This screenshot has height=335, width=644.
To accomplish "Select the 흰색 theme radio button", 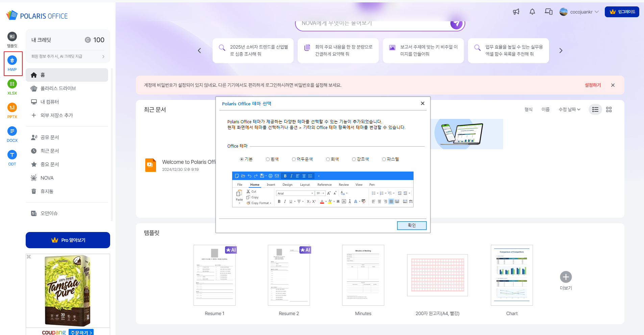I will click(268, 159).
